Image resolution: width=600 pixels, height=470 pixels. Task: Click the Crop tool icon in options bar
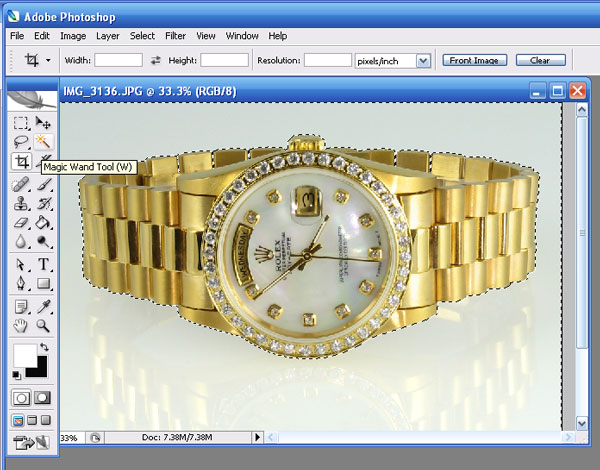[31, 60]
